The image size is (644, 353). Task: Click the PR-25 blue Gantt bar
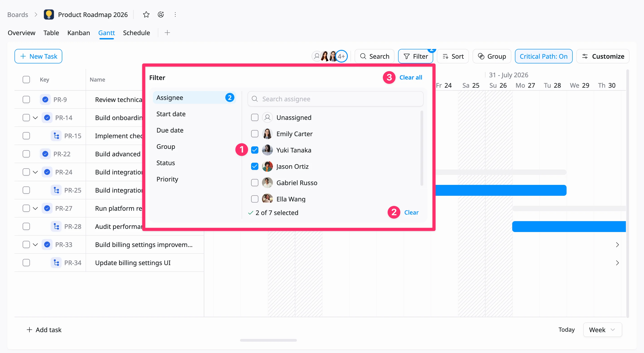(x=501, y=190)
